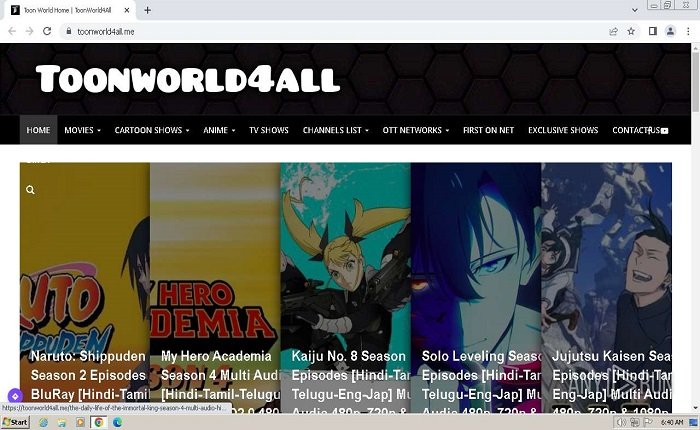
Task: Expand the CHANNELS LIST menu
Action: (x=336, y=130)
